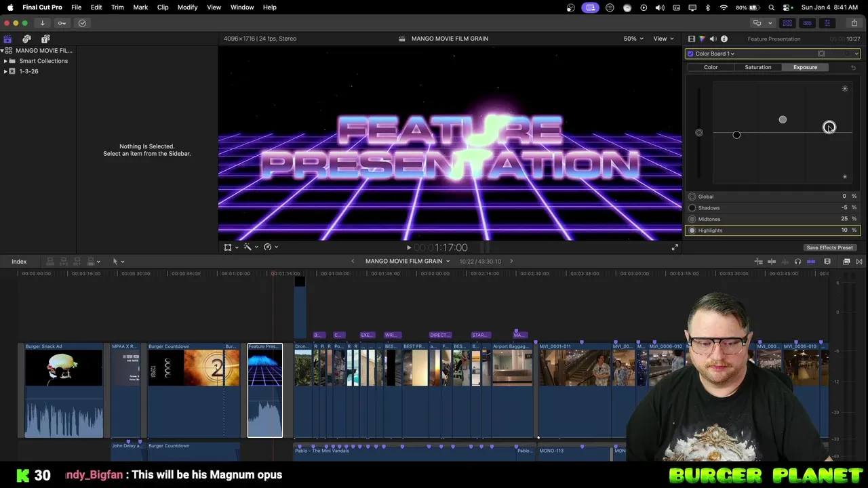The image size is (868, 488).
Task: Show the Effects browser icon
Action: tap(846, 262)
